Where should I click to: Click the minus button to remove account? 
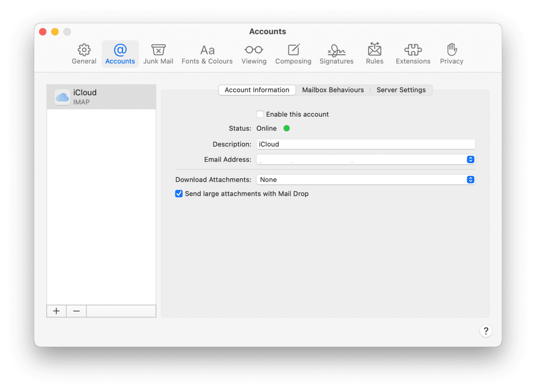76,311
